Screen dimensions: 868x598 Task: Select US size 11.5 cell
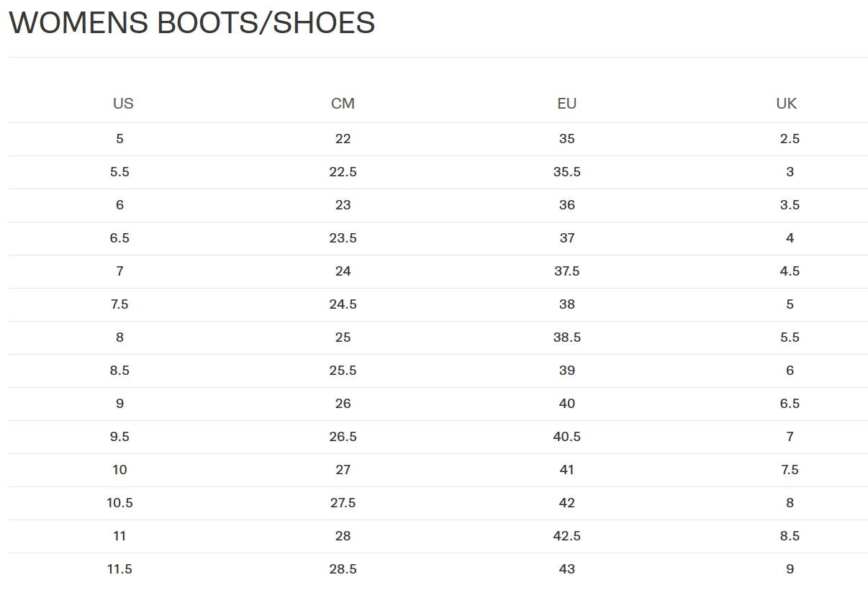(x=119, y=569)
